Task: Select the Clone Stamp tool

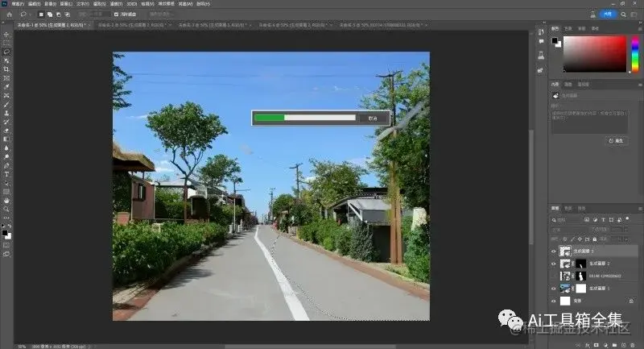Action: (6, 113)
